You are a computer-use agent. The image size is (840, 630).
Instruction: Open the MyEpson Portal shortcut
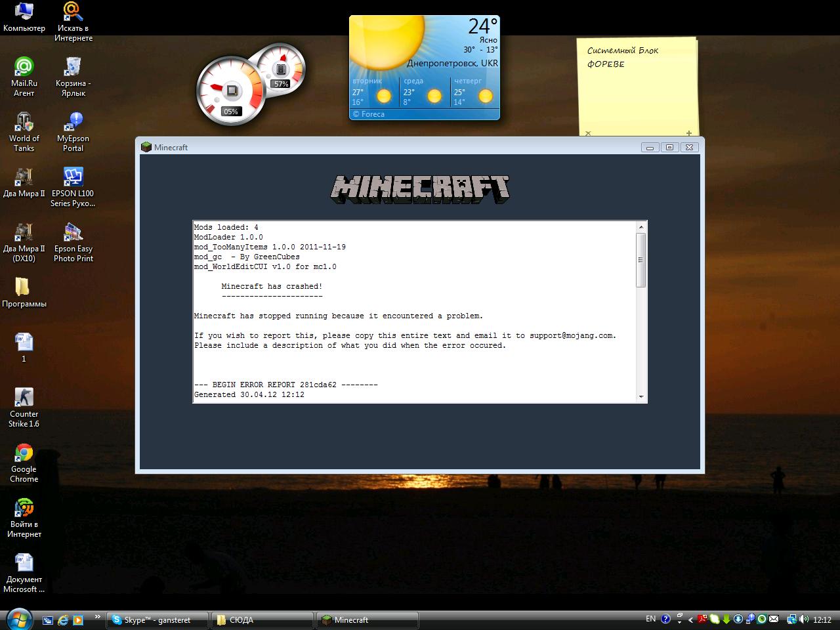tap(73, 133)
